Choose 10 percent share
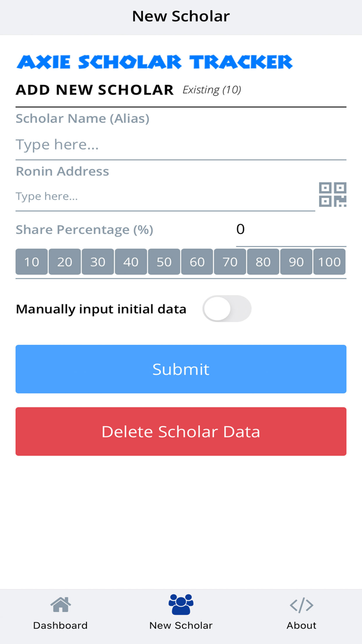Screen dimensions: 362x644 32,262
